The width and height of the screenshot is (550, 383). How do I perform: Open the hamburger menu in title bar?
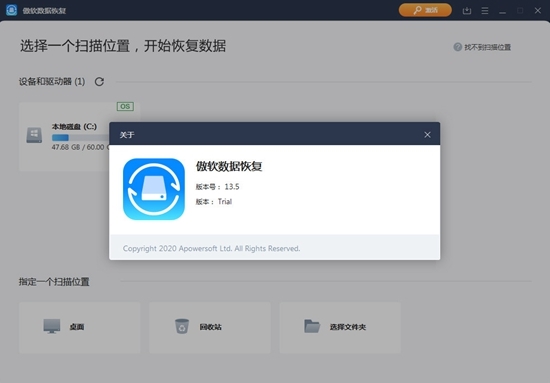point(485,11)
